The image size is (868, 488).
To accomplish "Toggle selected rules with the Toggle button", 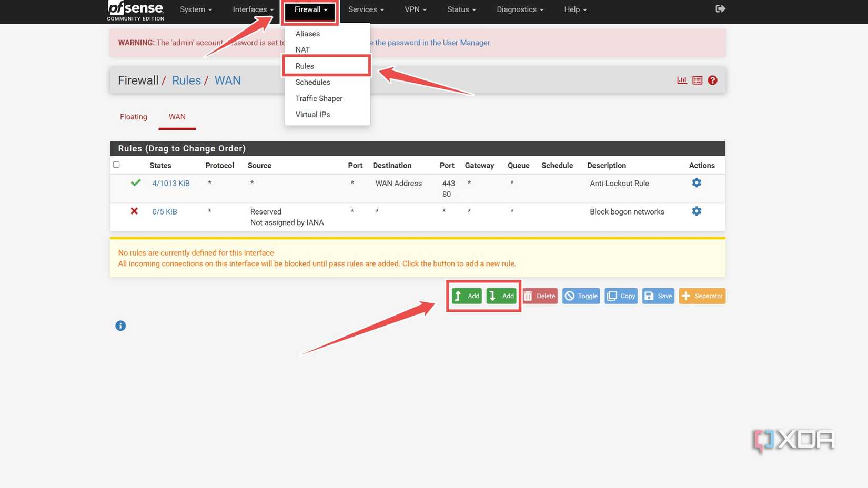I will pyautogui.click(x=581, y=296).
